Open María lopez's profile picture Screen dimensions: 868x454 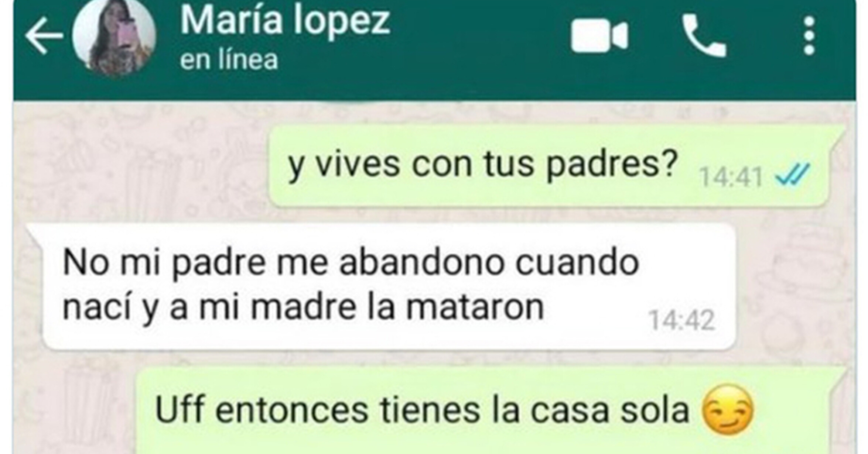click(114, 36)
